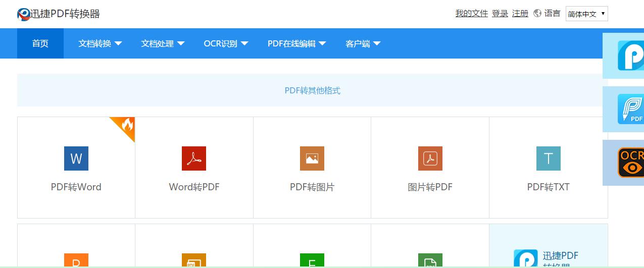The image size is (644, 268).
Task: Click the 迅捷PDF转换器 site title text
Action: 66,14
